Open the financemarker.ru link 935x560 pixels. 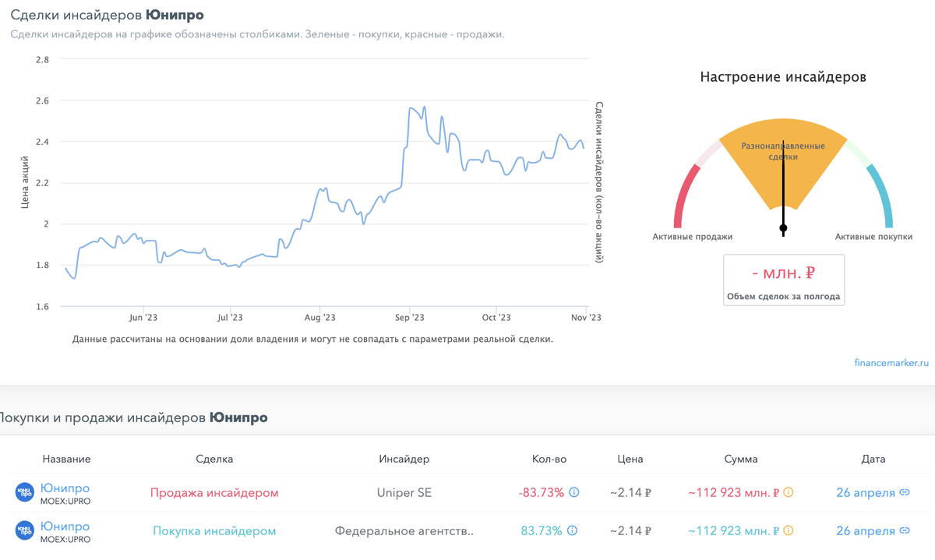pyautogui.click(x=891, y=362)
